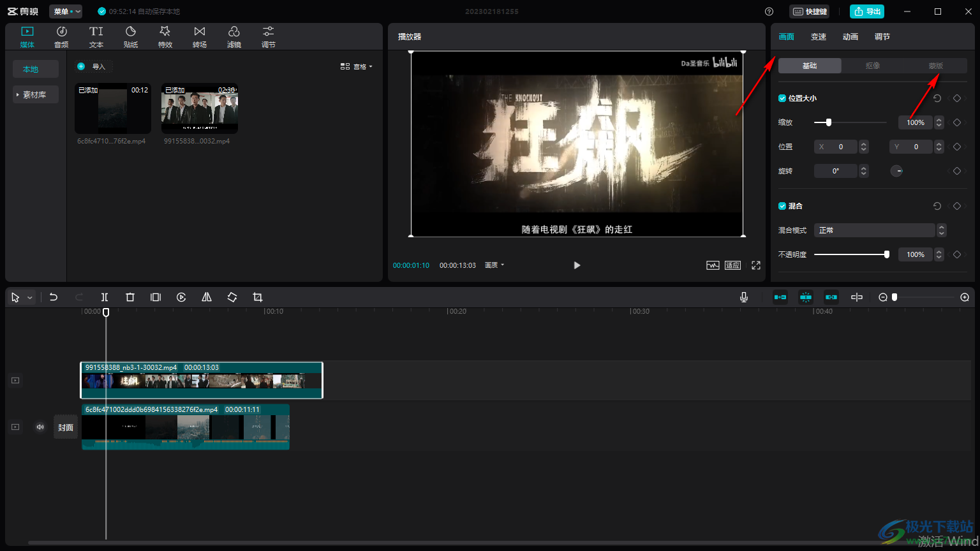Click the 导入 import button
Viewport: 980px width, 551px height.
(x=94, y=66)
